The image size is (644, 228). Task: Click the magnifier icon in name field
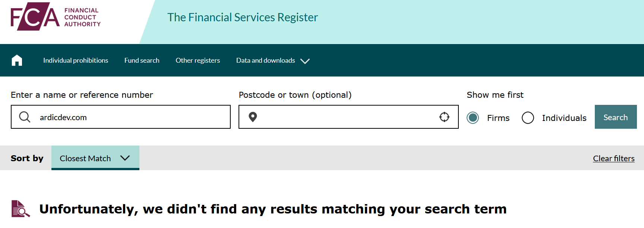pos(25,117)
